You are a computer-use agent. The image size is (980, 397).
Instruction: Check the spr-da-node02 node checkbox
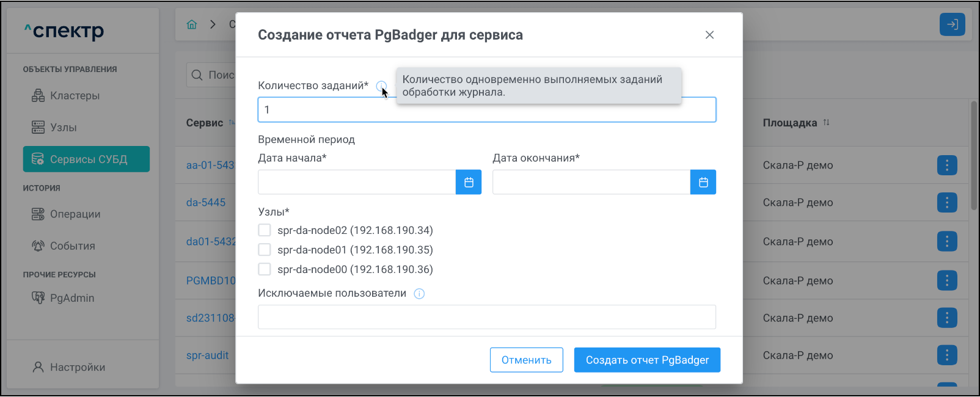click(265, 230)
